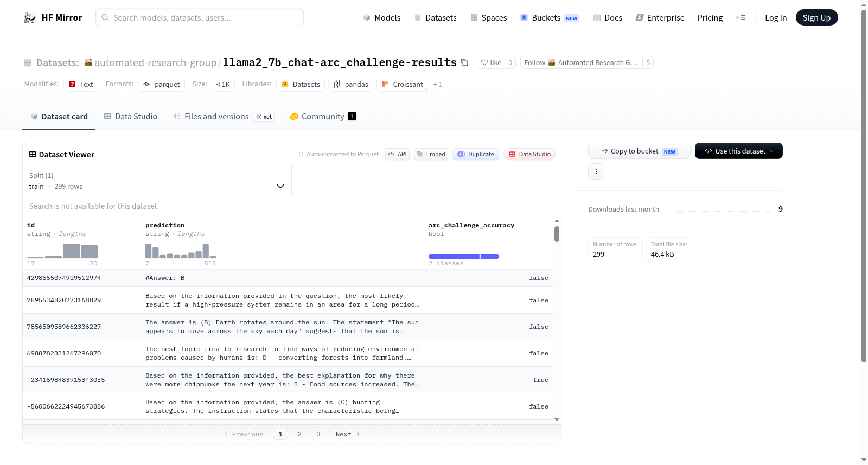Select the Text modality tag

pos(81,84)
